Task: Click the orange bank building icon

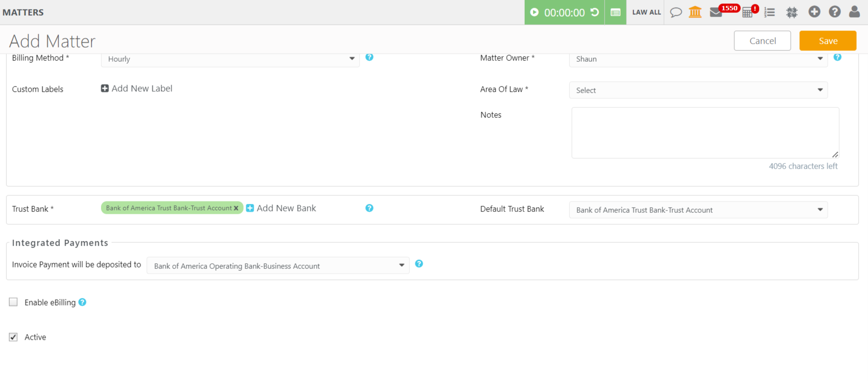Action: 695,12
